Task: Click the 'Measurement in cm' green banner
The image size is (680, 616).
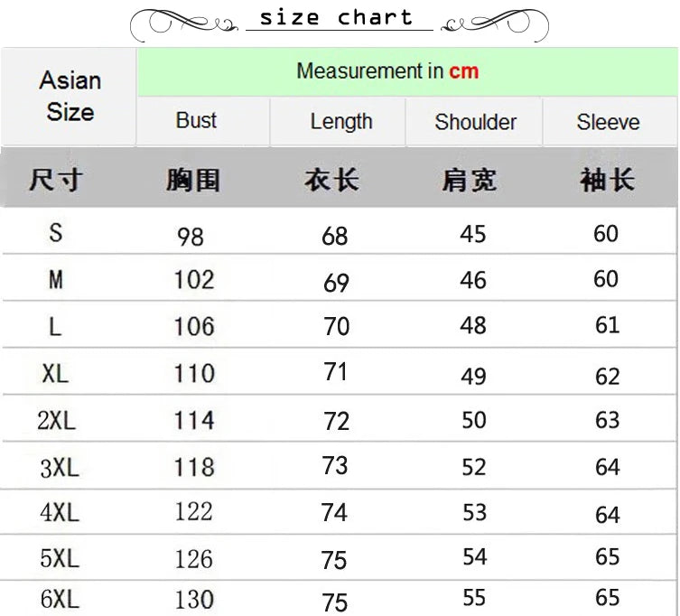Action: coord(387,71)
